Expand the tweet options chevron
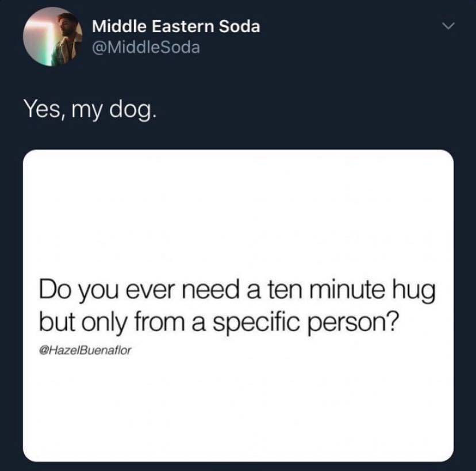The image size is (476, 471). (448, 26)
